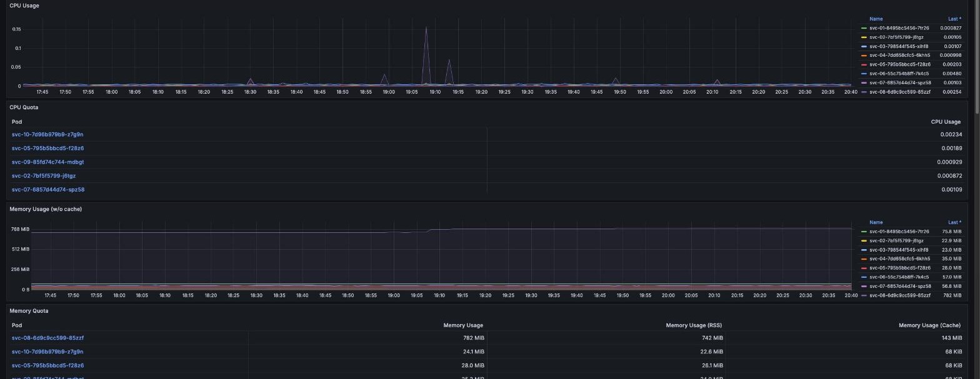Click svc-05 color swatch in Memory Usage legend
Screen dimensions: 980x379
click(864, 268)
